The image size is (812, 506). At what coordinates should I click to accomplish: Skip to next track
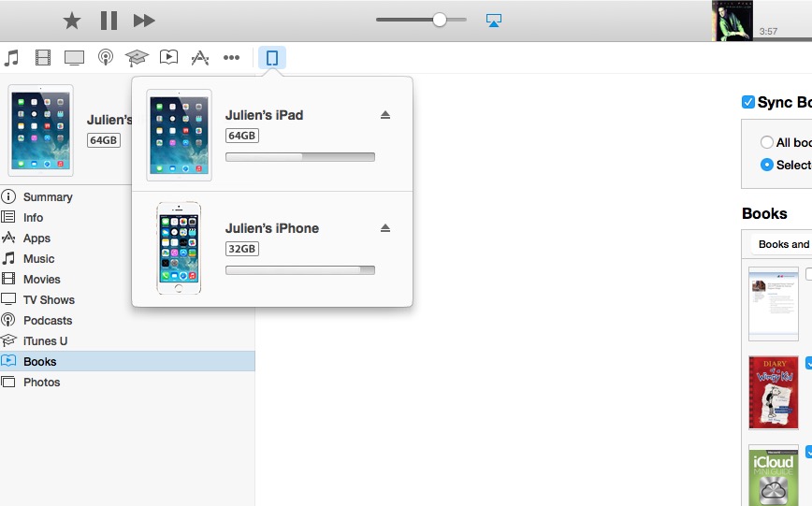[x=144, y=21]
